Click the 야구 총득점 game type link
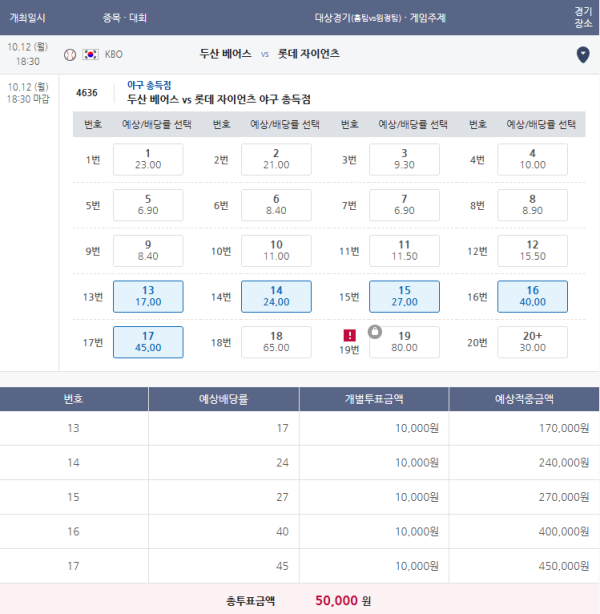This screenshot has height=614, width=600. click(x=149, y=85)
